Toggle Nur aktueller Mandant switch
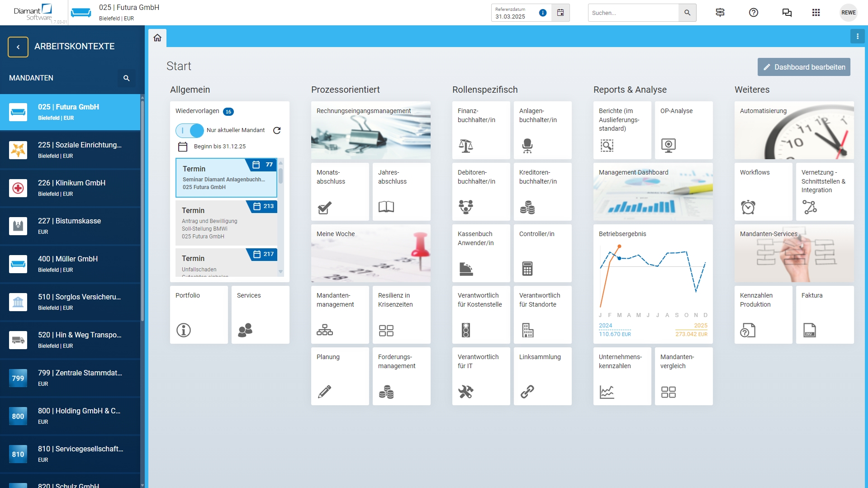The height and width of the screenshot is (488, 868). [x=190, y=130]
